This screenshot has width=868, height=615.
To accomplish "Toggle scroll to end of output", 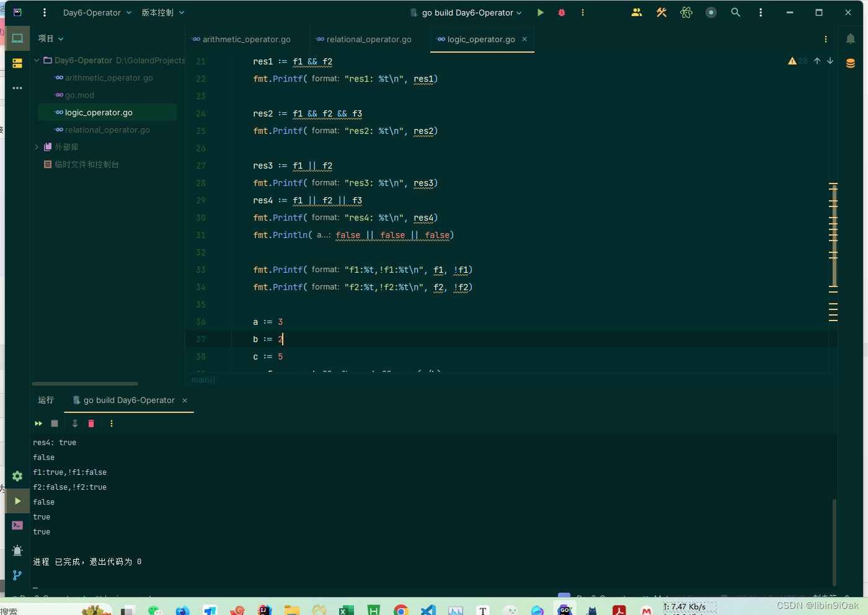I will tap(75, 423).
